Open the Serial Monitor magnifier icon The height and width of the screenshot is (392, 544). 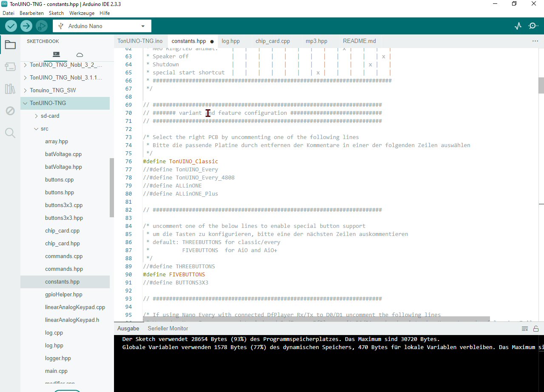[x=533, y=26]
